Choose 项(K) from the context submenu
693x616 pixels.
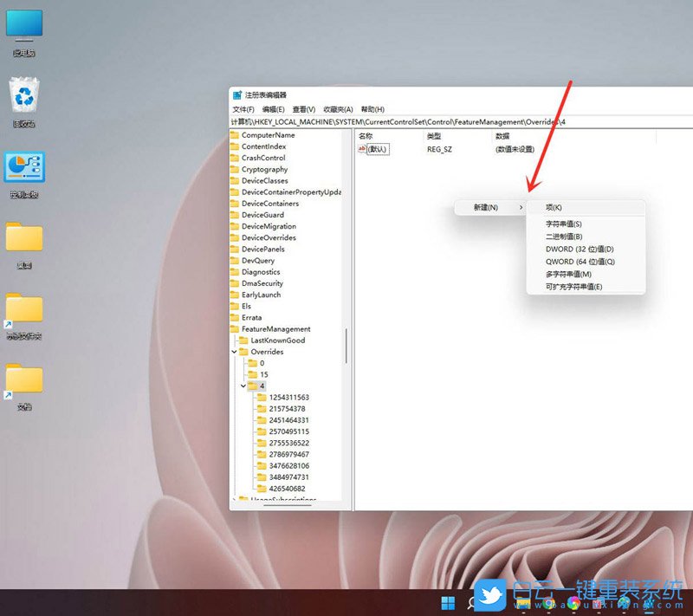[554, 208]
